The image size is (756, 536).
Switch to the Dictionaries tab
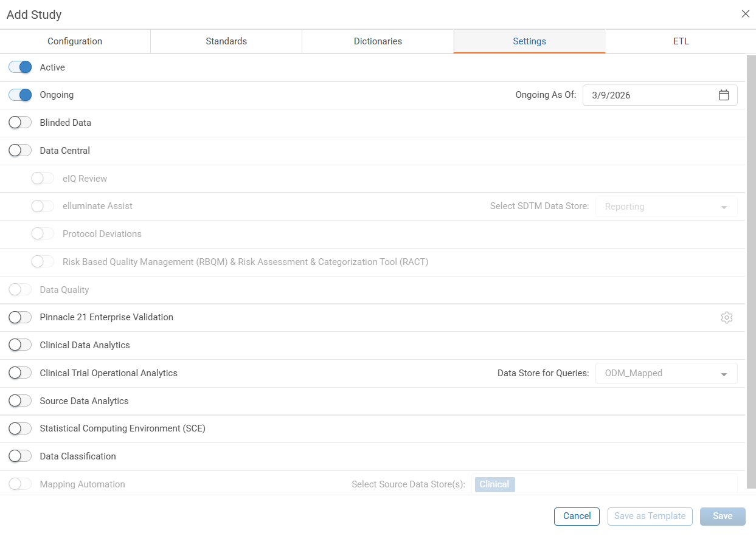[x=378, y=41]
